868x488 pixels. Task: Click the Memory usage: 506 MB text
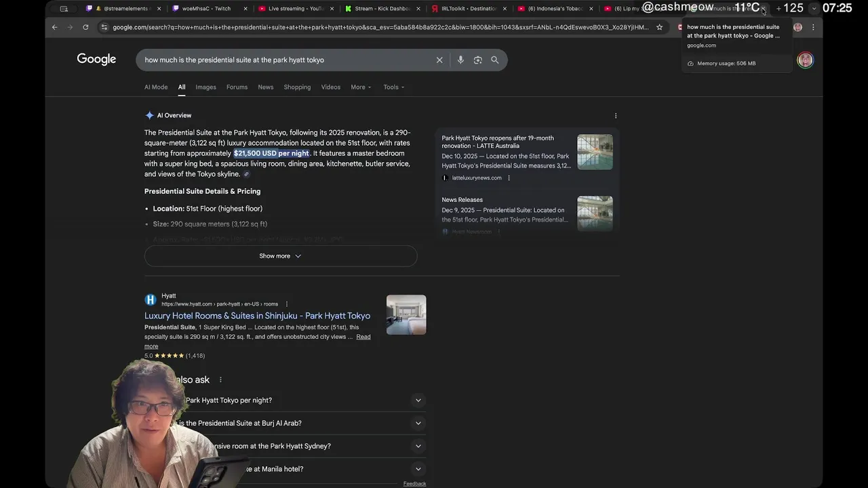click(726, 63)
